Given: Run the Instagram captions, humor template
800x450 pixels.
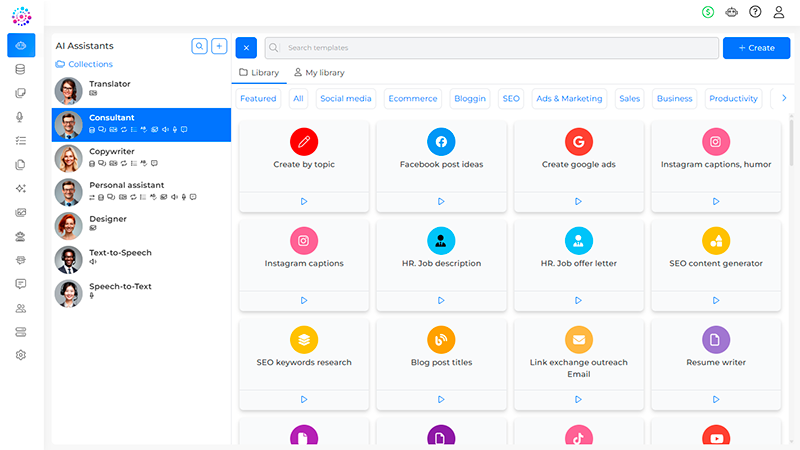Looking at the screenshot, I should (x=716, y=202).
